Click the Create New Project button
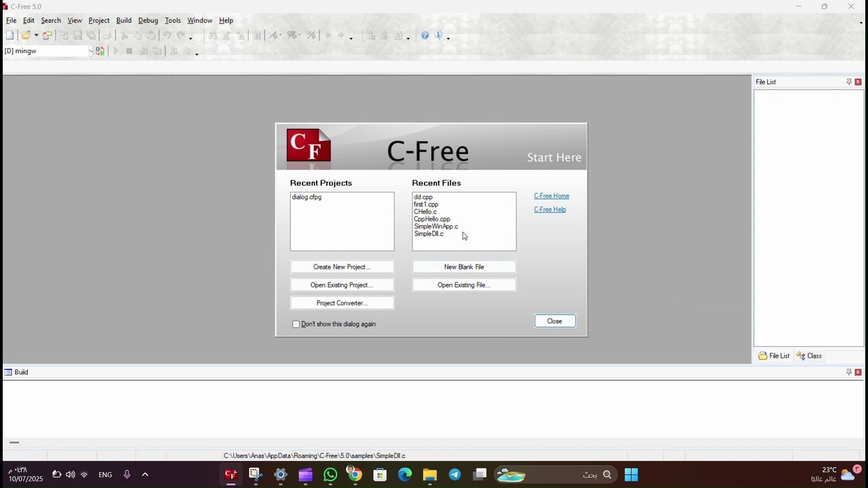Screen dimensions: 868x488 click(x=342, y=267)
